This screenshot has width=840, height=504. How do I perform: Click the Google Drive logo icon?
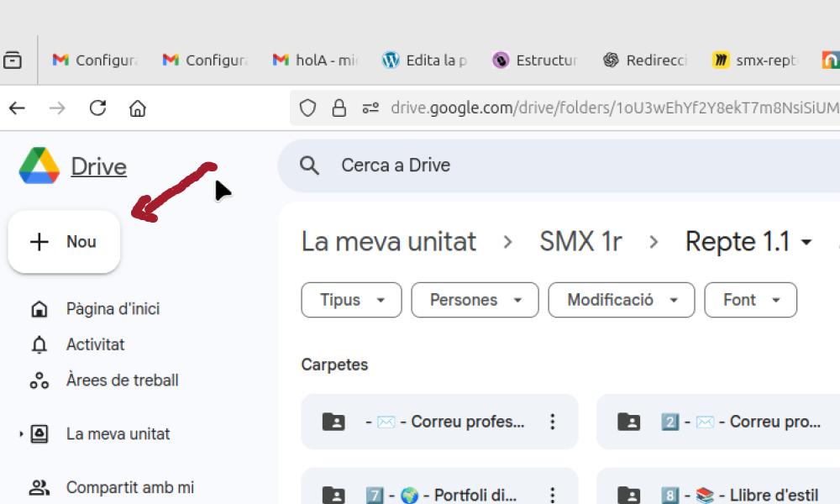click(39, 166)
